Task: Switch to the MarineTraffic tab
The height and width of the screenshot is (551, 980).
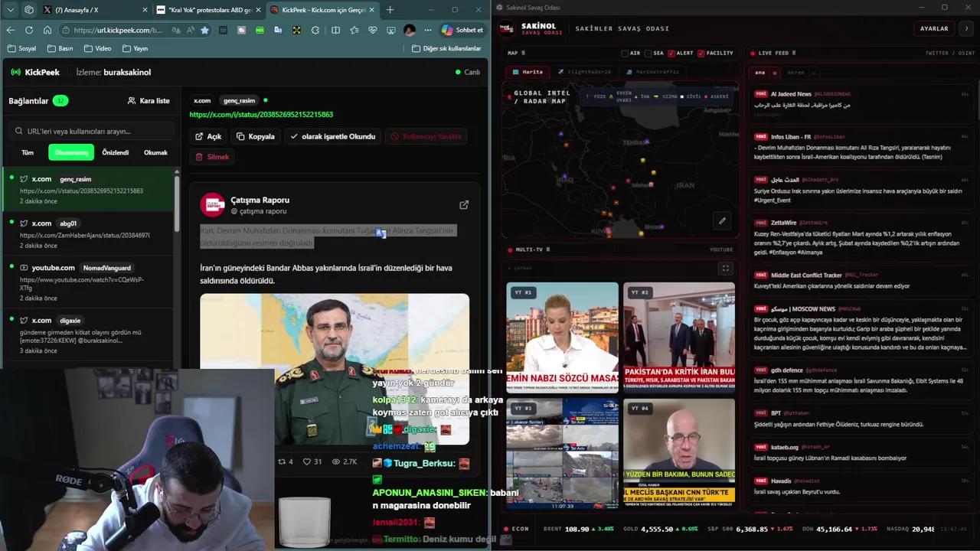Action: coord(652,72)
